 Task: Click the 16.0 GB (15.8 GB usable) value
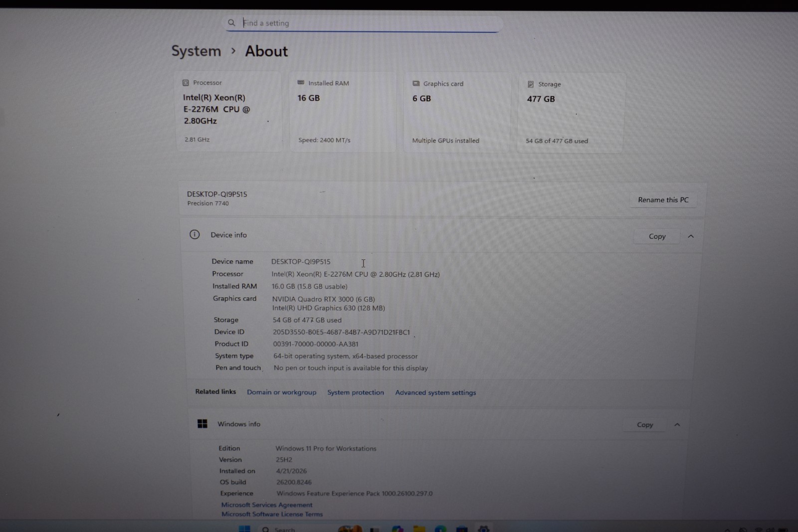click(x=309, y=287)
